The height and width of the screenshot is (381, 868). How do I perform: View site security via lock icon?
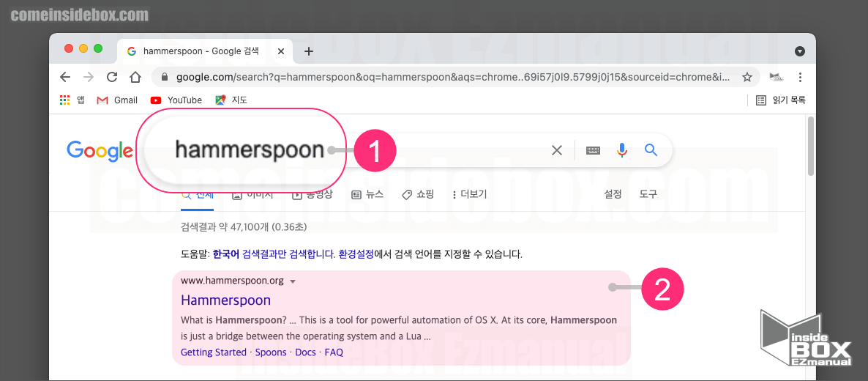coord(164,77)
